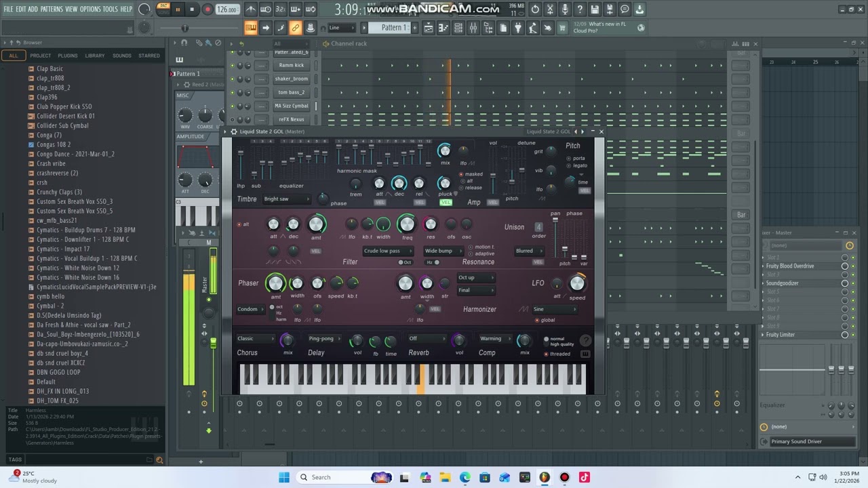Open the Piano roll view icon

point(443,28)
